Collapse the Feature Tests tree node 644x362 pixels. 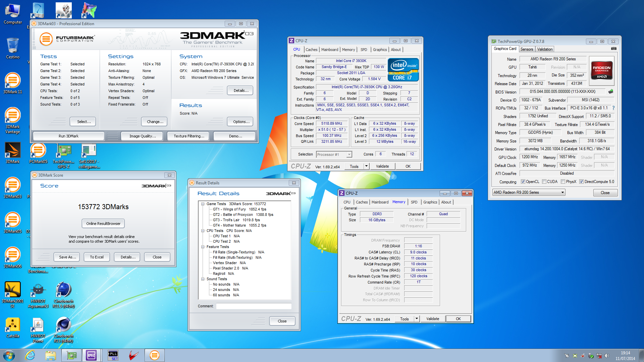click(x=203, y=247)
